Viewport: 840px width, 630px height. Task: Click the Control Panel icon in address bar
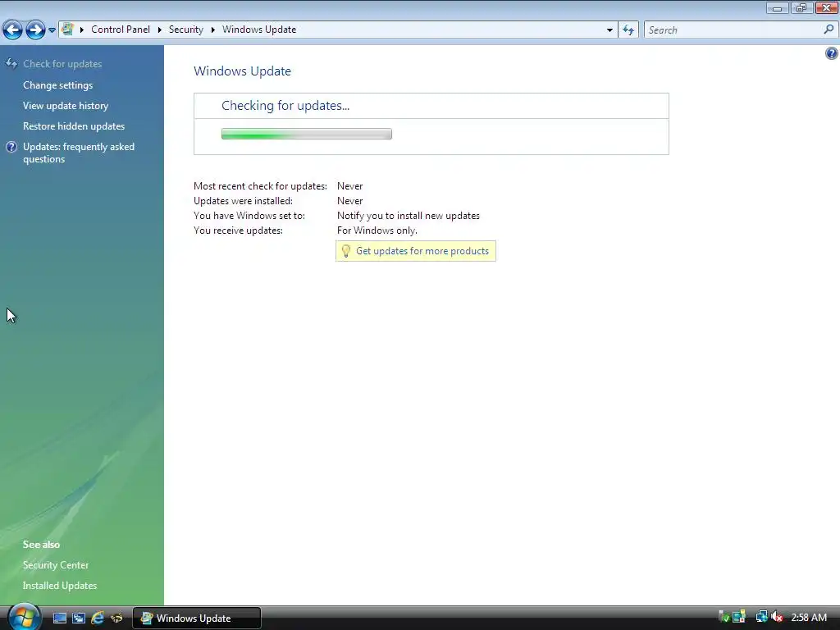(x=67, y=30)
